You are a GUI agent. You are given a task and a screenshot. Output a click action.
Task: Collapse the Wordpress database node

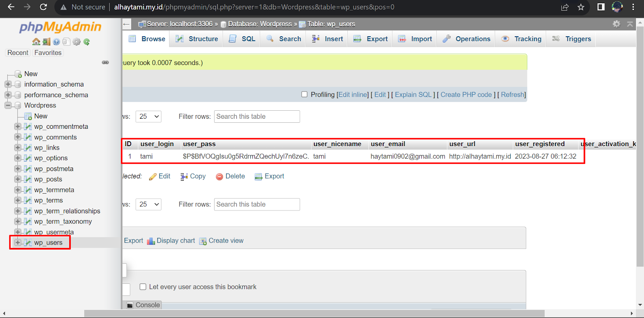pyautogui.click(x=8, y=105)
